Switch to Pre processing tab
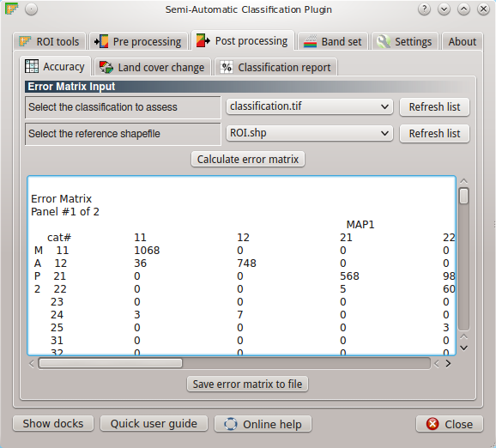The width and height of the screenshot is (496, 448). (138, 41)
